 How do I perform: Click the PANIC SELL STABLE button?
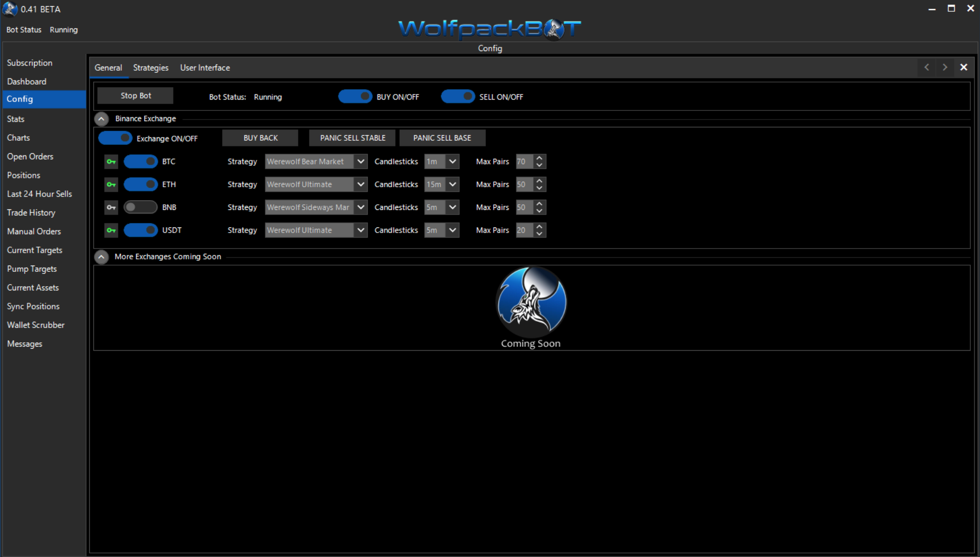click(352, 138)
